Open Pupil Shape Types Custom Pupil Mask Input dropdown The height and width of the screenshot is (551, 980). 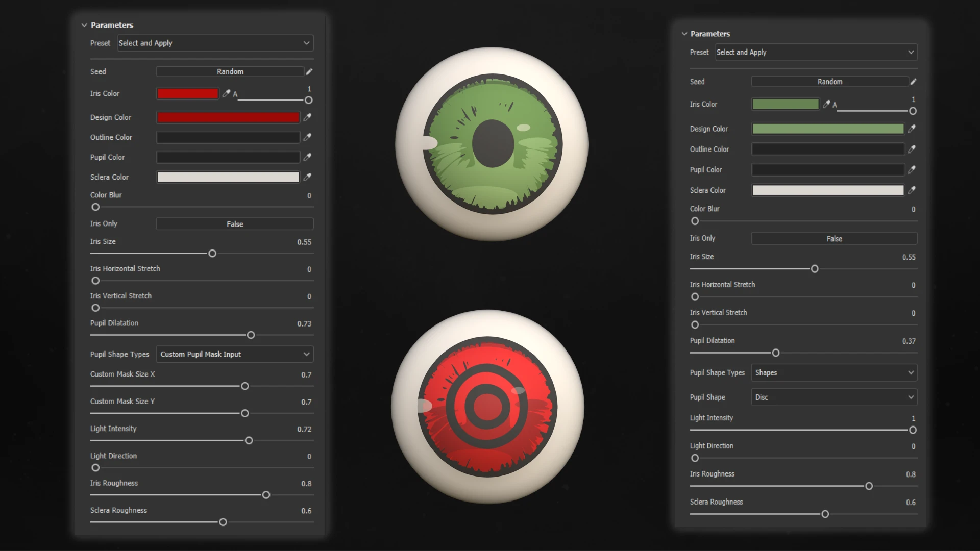(235, 354)
